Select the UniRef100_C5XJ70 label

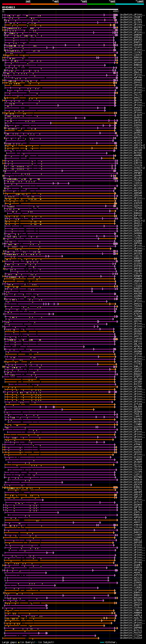131,95
